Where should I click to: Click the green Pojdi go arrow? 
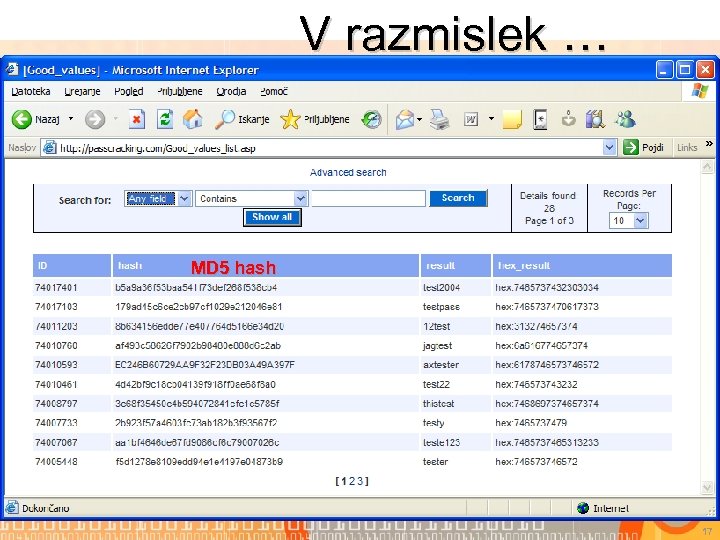point(630,147)
